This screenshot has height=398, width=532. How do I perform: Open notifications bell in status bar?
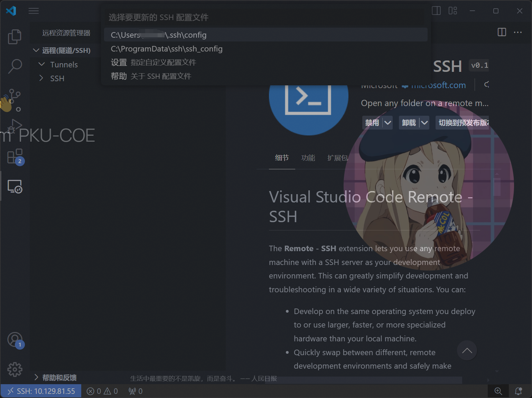pos(518,391)
